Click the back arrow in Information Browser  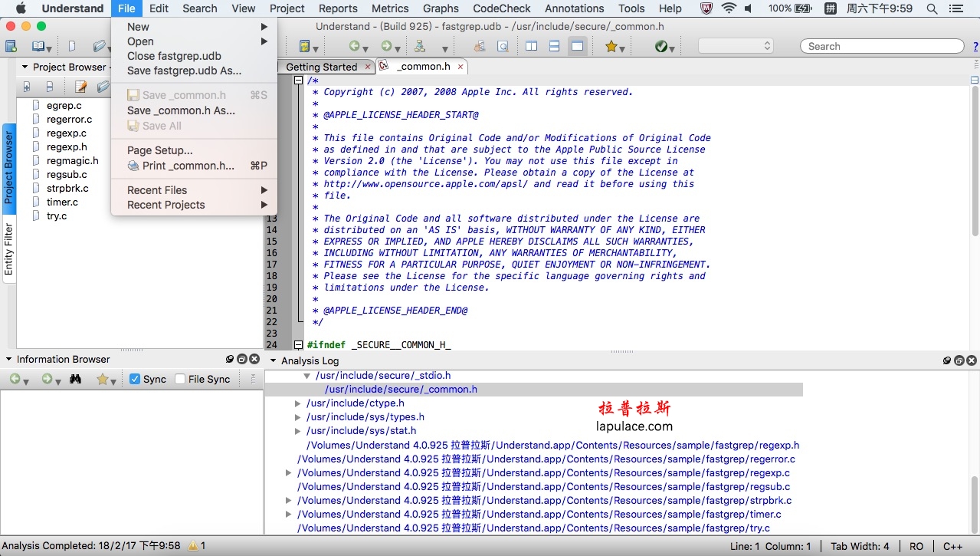(15, 379)
